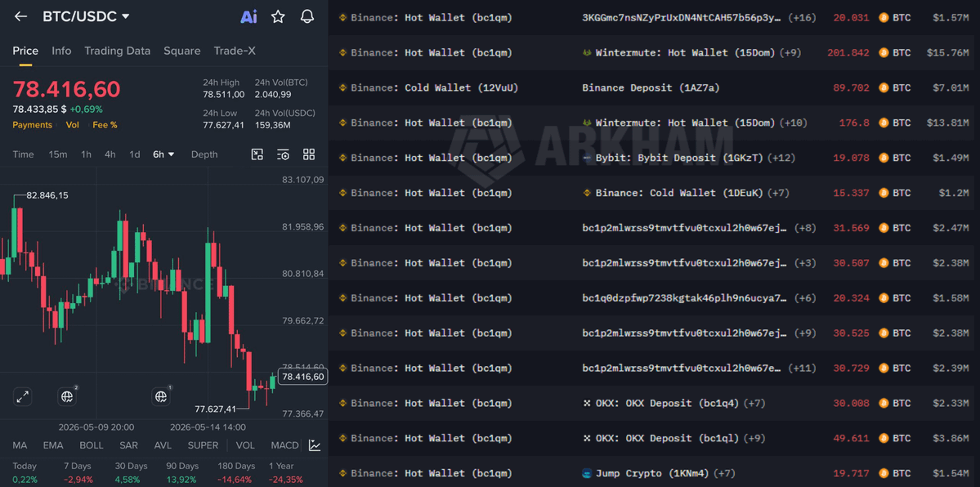The height and width of the screenshot is (487, 980).
Task: Open indicator chart icon right of MACD
Action: click(315, 445)
